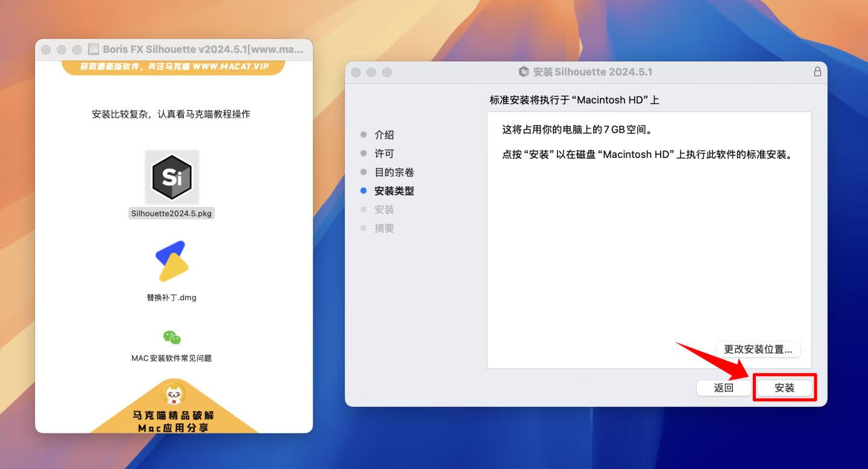The height and width of the screenshot is (469, 868).
Task: Minimize the Boris FX Silhouette disk image window
Action: [x=61, y=49]
